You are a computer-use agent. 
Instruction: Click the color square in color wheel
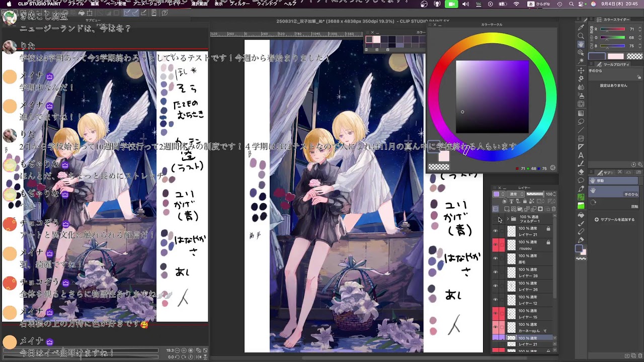tap(492, 97)
